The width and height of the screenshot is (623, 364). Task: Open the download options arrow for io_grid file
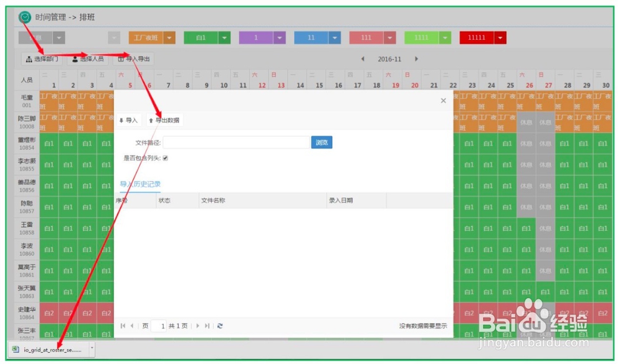(92, 348)
